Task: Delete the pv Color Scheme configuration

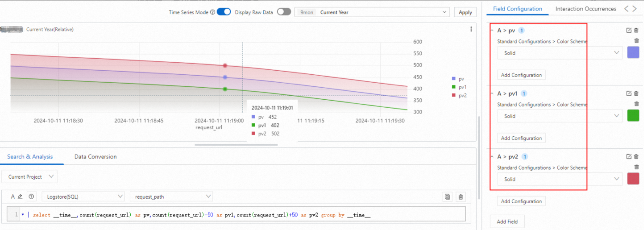Action: coord(636,41)
